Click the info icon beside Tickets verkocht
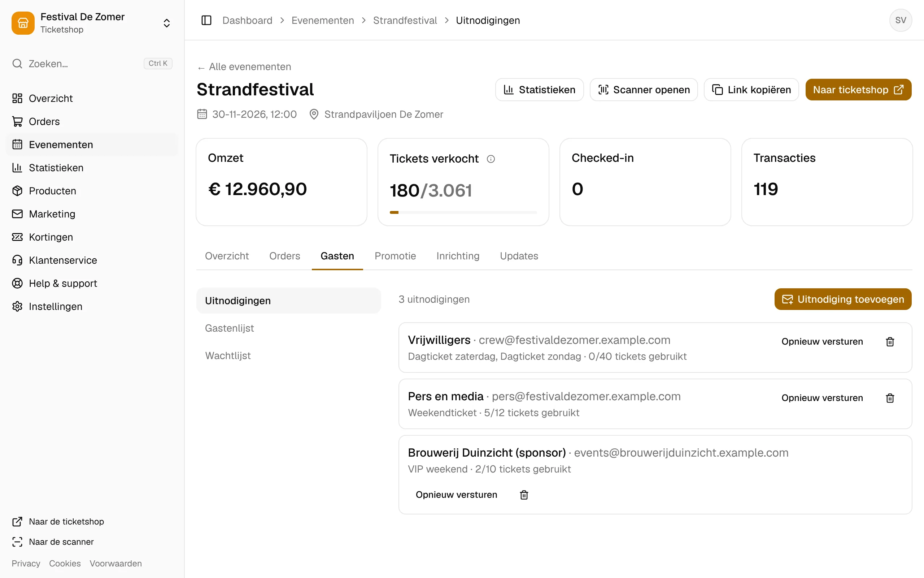 (x=491, y=159)
